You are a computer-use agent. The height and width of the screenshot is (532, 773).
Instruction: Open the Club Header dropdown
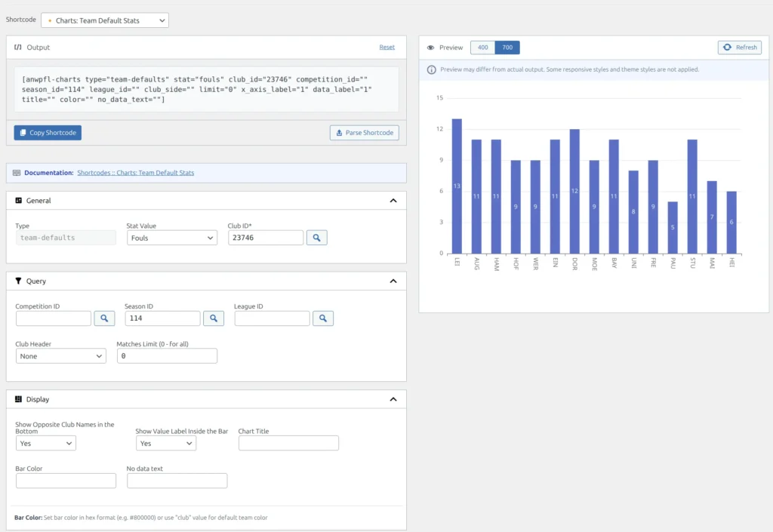pos(60,356)
